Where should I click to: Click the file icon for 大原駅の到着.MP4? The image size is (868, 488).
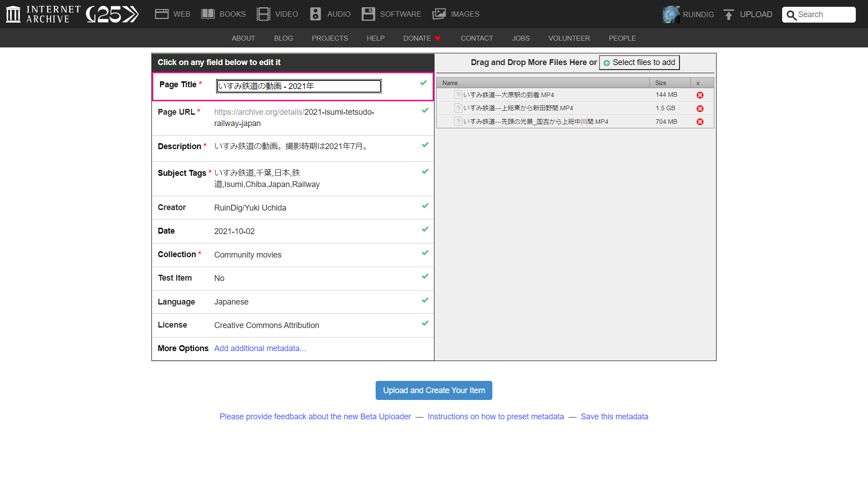coord(458,94)
